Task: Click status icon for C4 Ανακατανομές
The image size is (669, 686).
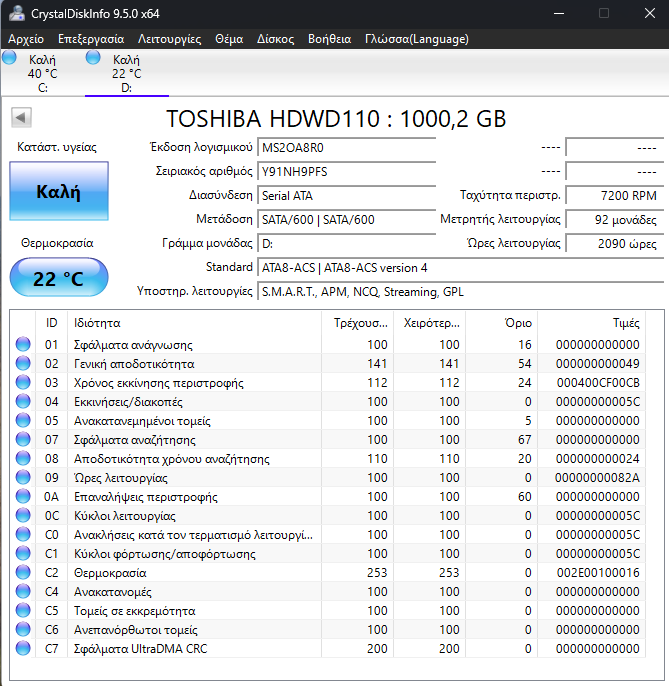Action: click(x=23, y=592)
